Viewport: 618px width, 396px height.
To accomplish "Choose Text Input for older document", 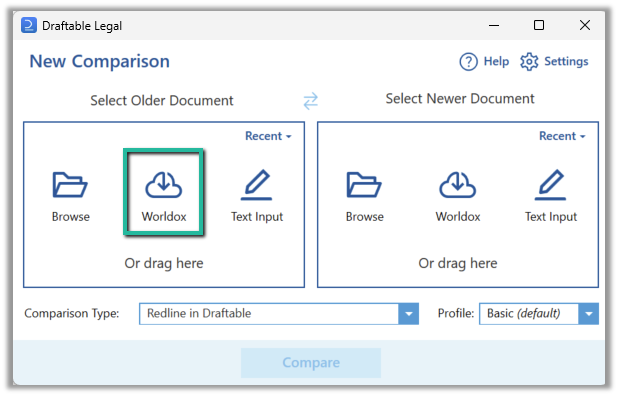I will [x=257, y=184].
